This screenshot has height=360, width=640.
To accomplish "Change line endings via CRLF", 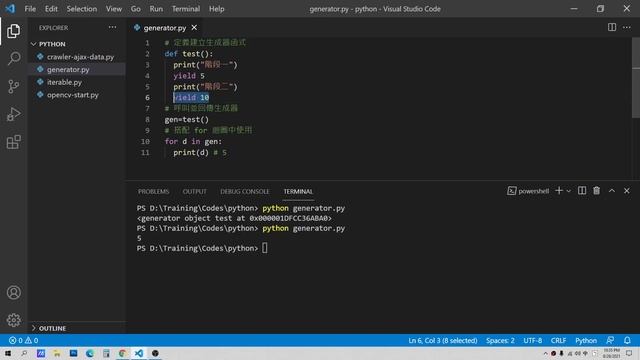I will [x=558, y=340].
